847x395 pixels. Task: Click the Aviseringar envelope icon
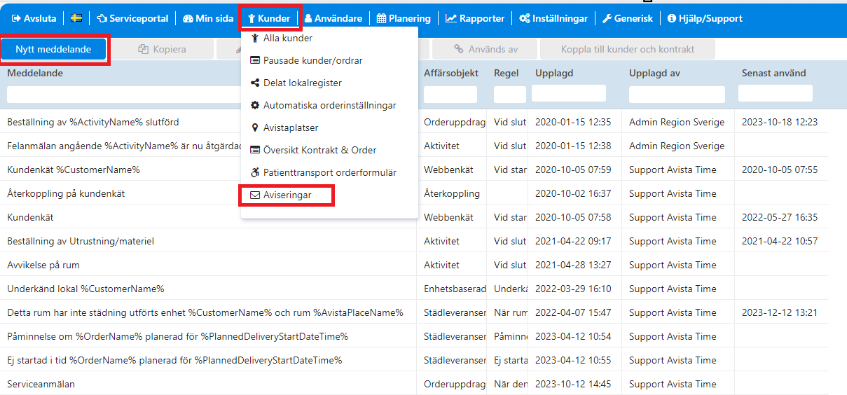coord(255,196)
